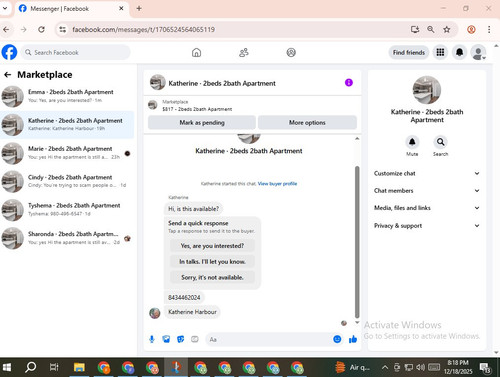Click the Hi, is this available? message
This screenshot has height=377, width=500.
tap(193, 209)
